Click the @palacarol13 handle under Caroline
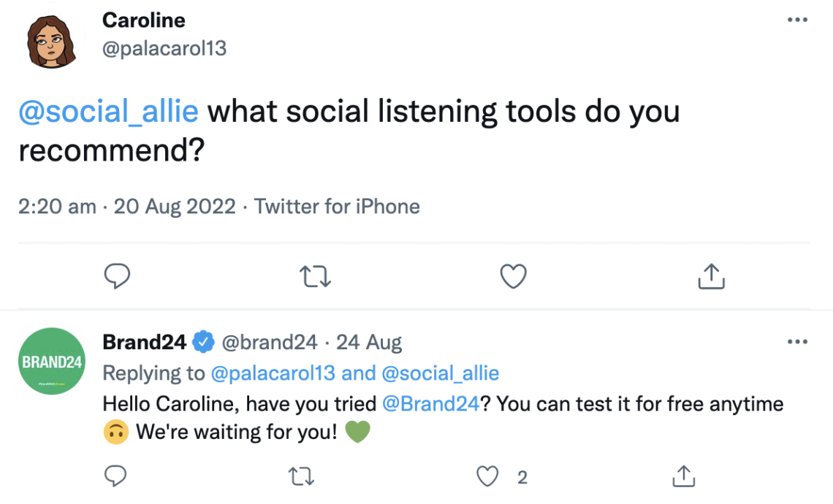The width and height of the screenshot is (833, 504). coord(164,48)
